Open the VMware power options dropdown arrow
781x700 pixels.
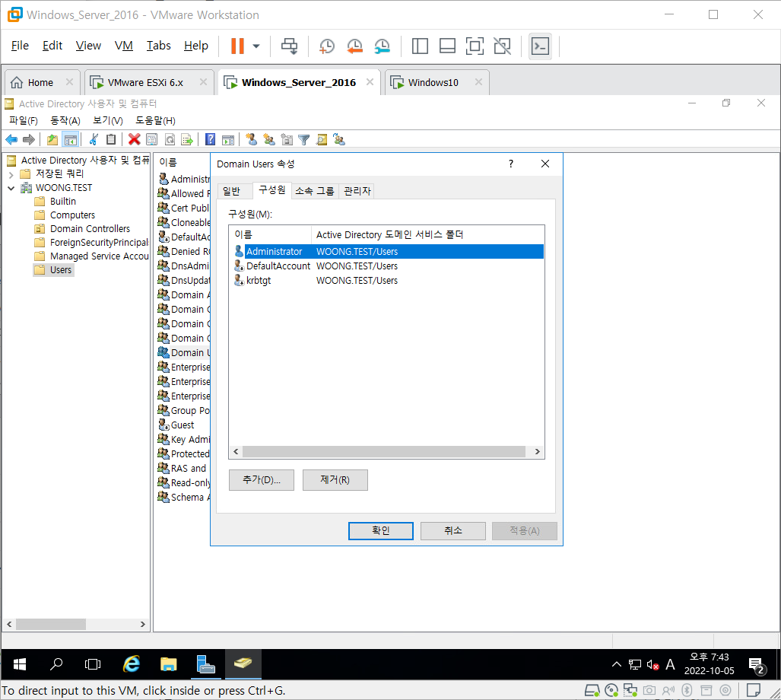(x=256, y=46)
